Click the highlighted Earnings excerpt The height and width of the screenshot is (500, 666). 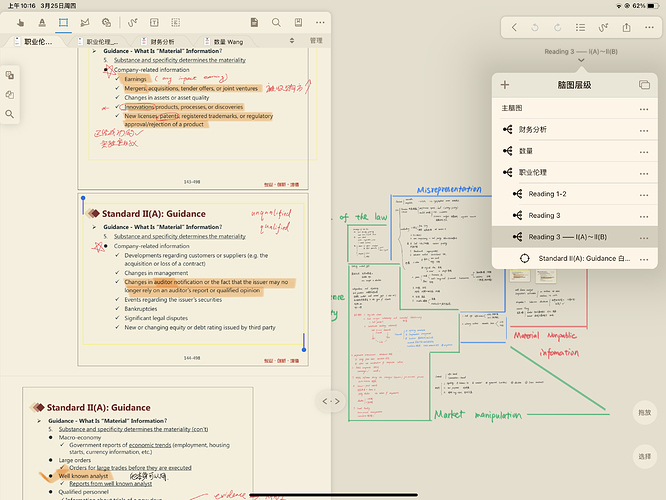coord(135,79)
